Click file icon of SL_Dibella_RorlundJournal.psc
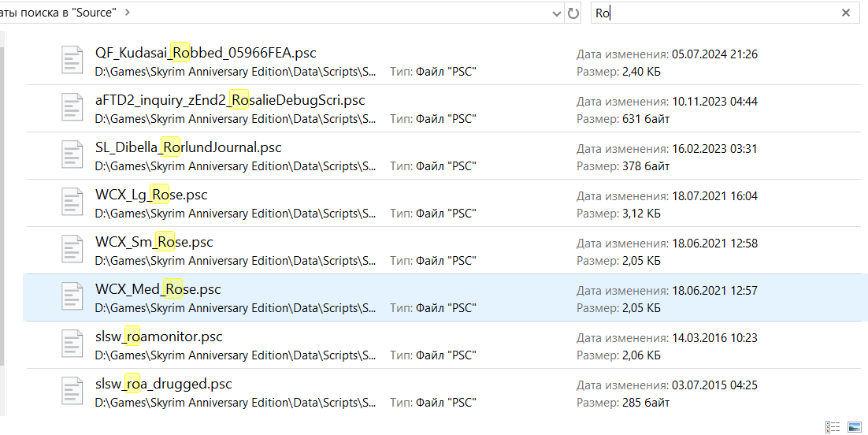868x435 pixels. point(72,154)
